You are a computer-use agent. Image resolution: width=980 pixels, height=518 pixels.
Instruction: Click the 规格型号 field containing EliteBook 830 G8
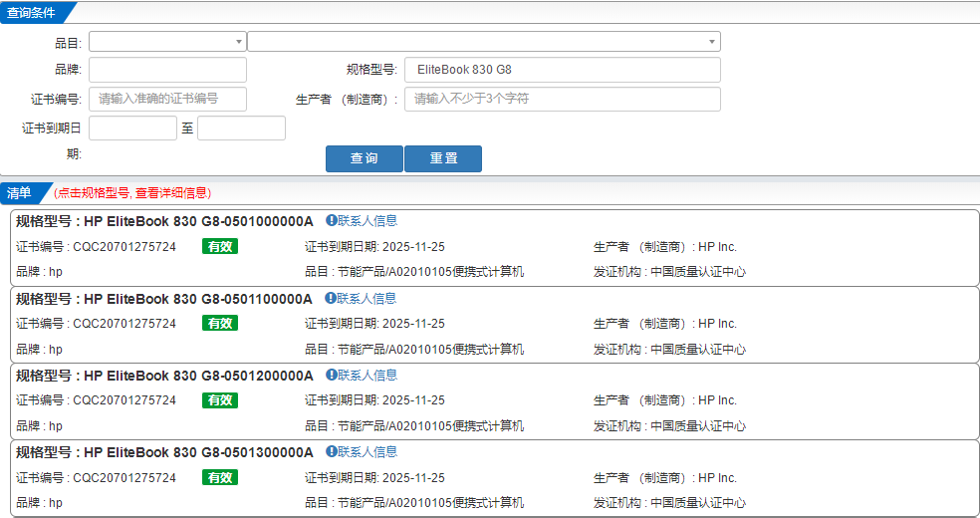click(563, 70)
